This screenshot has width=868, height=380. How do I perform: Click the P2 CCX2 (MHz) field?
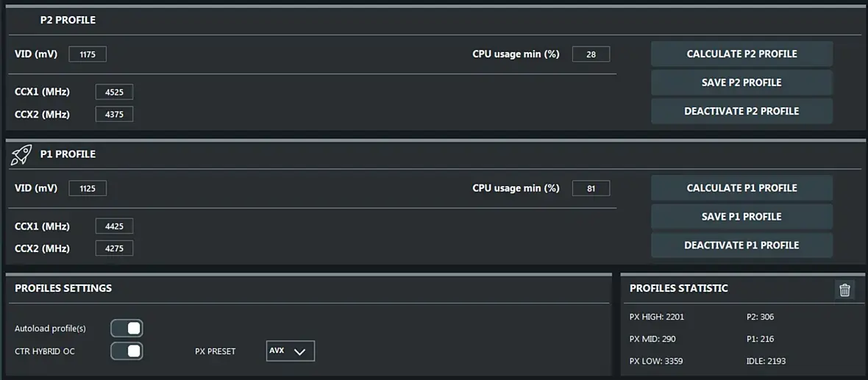click(114, 115)
